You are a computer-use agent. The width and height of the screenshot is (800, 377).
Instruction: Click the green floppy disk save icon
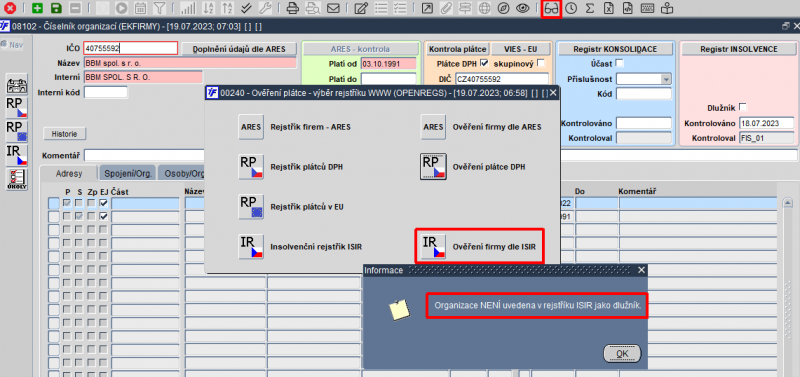tap(56, 8)
